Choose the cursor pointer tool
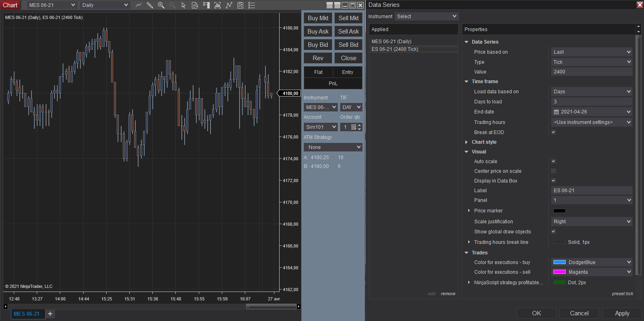The image size is (644, 321). pyautogui.click(x=183, y=5)
